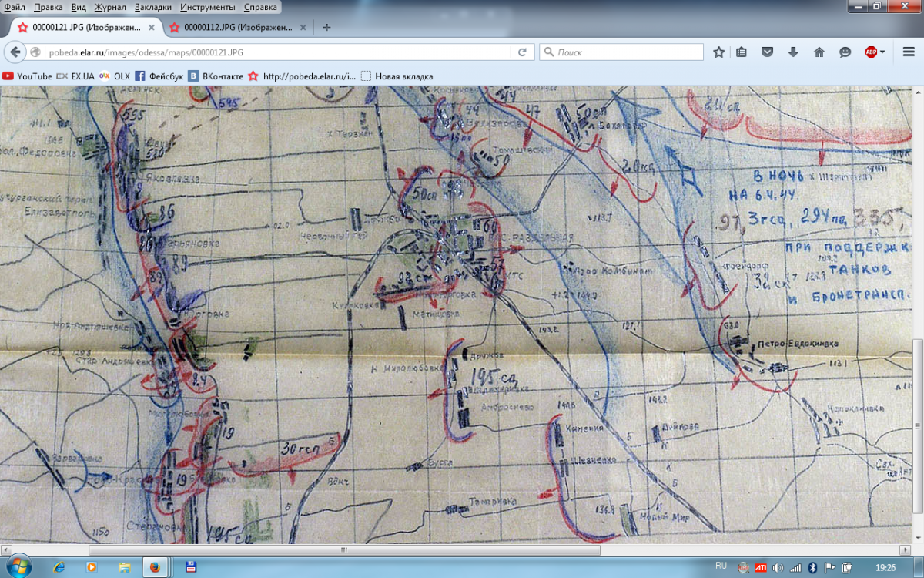Click the vertical scrollbar thumb
Screen dimensions: 924x578
click(917, 427)
